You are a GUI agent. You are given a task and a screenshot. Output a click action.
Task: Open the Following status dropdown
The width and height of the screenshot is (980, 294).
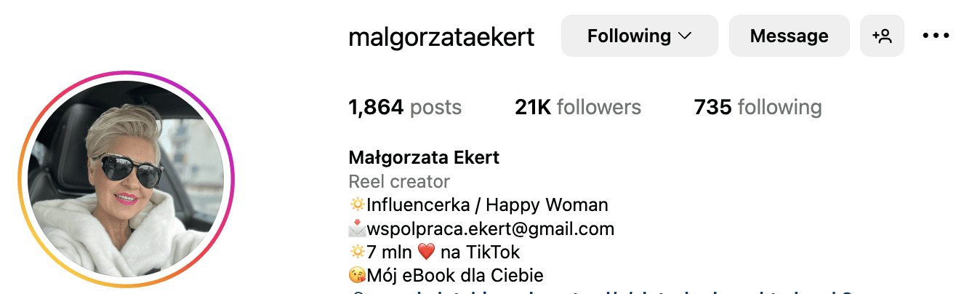[639, 36]
